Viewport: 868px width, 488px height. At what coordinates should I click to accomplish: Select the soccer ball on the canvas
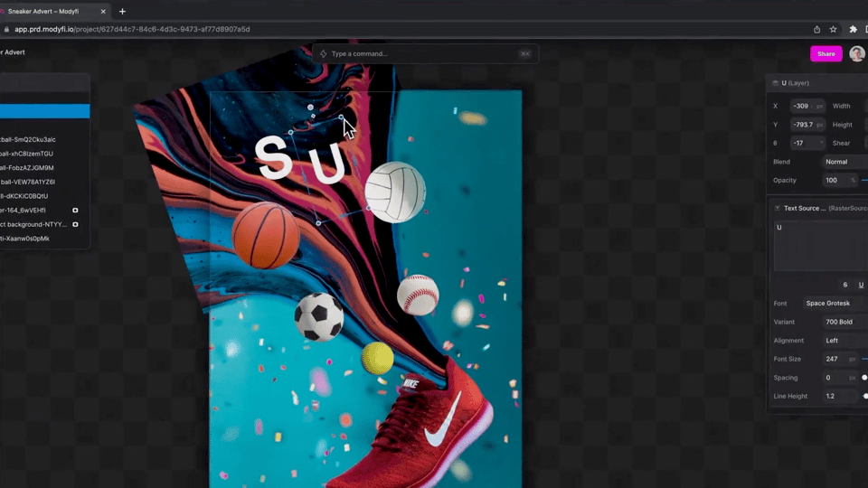tap(319, 316)
